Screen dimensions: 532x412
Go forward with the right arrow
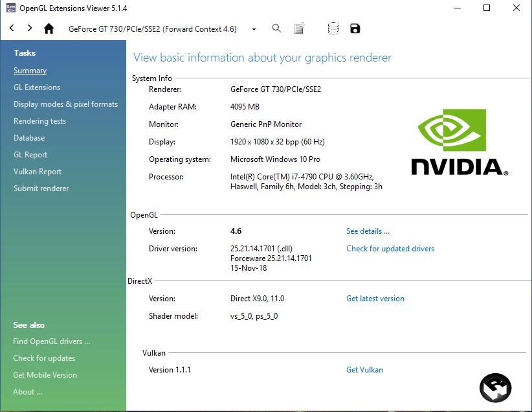(x=30, y=29)
